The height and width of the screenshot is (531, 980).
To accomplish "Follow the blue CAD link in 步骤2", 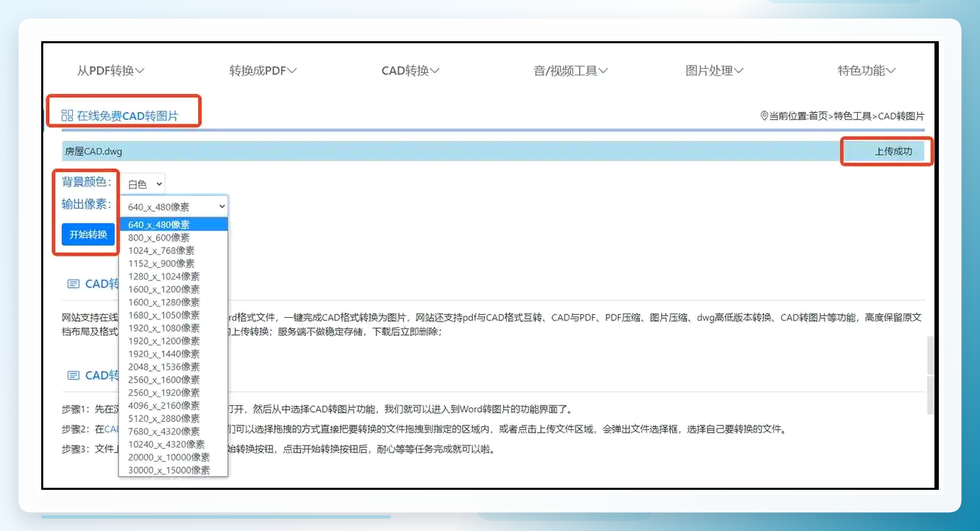I will point(111,429).
